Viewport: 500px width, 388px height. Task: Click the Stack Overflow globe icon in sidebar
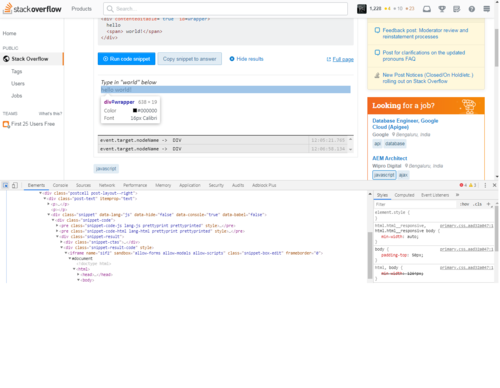click(6, 59)
